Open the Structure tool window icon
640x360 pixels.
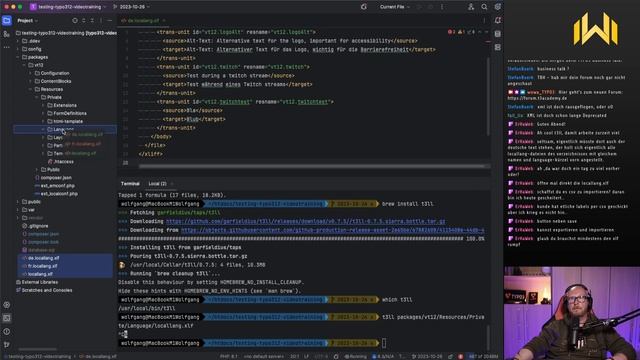coord(7,34)
